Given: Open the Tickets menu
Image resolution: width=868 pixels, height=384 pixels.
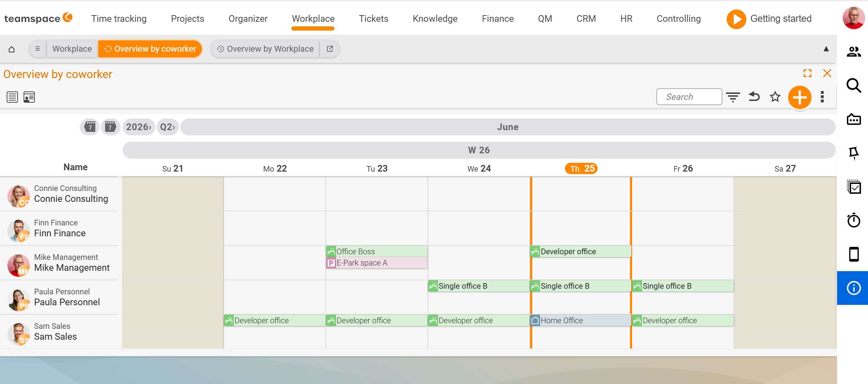Looking at the screenshot, I should [x=373, y=19].
